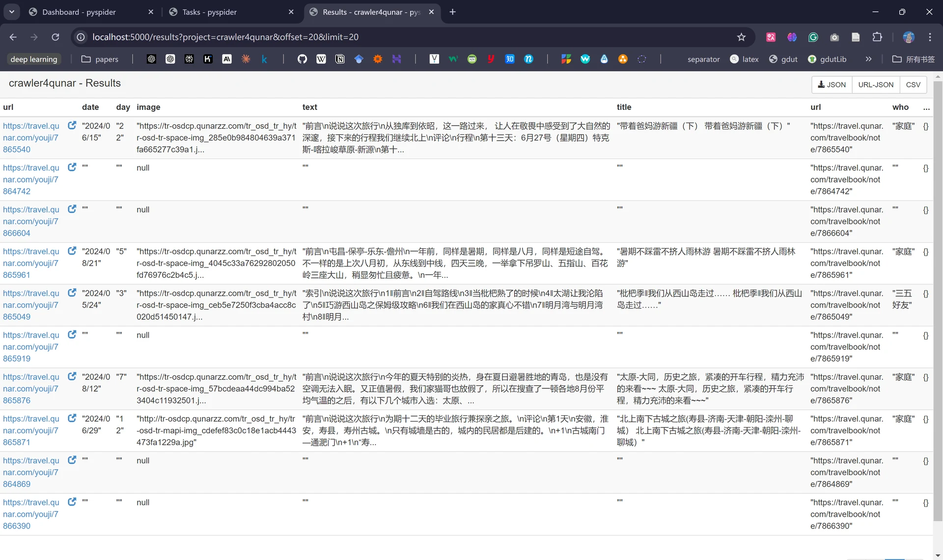Go back to the previous page
The width and height of the screenshot is (943, 560).
(x=13, y=37)
